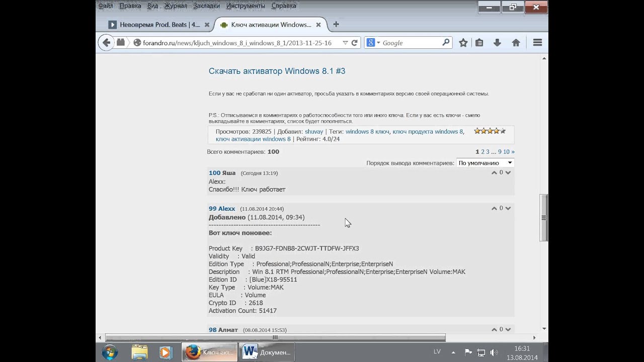Click the LV language indicator

pyautogui.click(x=437, y=352)
